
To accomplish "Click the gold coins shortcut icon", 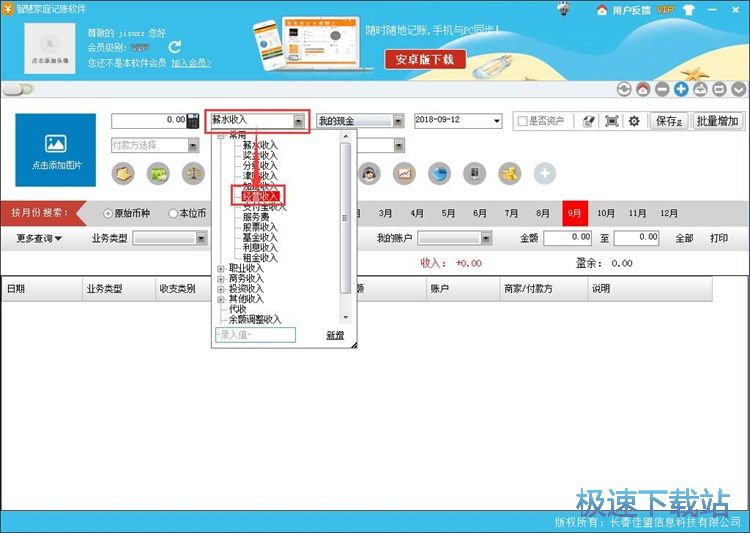I will click(510, 174).
